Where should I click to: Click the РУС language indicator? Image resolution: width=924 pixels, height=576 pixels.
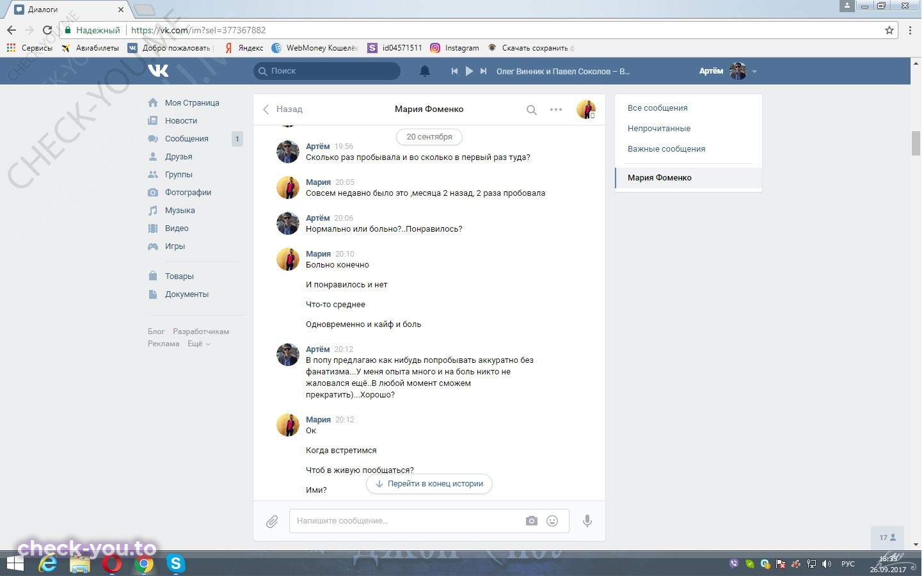(848, 564)
